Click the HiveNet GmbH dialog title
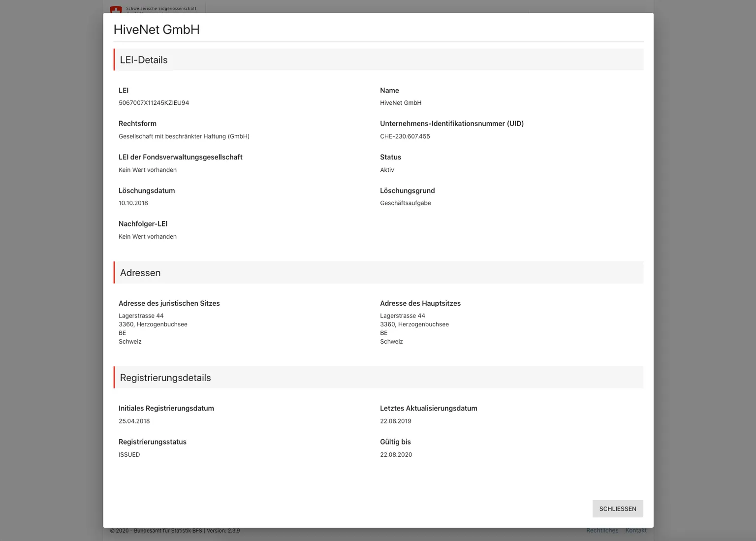The width and height of the screenshot is (756, 541). (157, 30)
